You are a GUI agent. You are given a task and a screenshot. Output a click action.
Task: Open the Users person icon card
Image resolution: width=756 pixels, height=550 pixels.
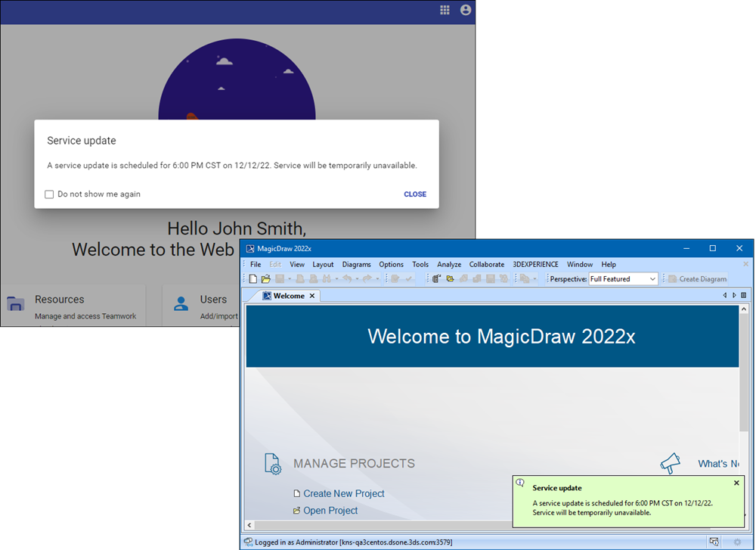click(x=181, y=303)
